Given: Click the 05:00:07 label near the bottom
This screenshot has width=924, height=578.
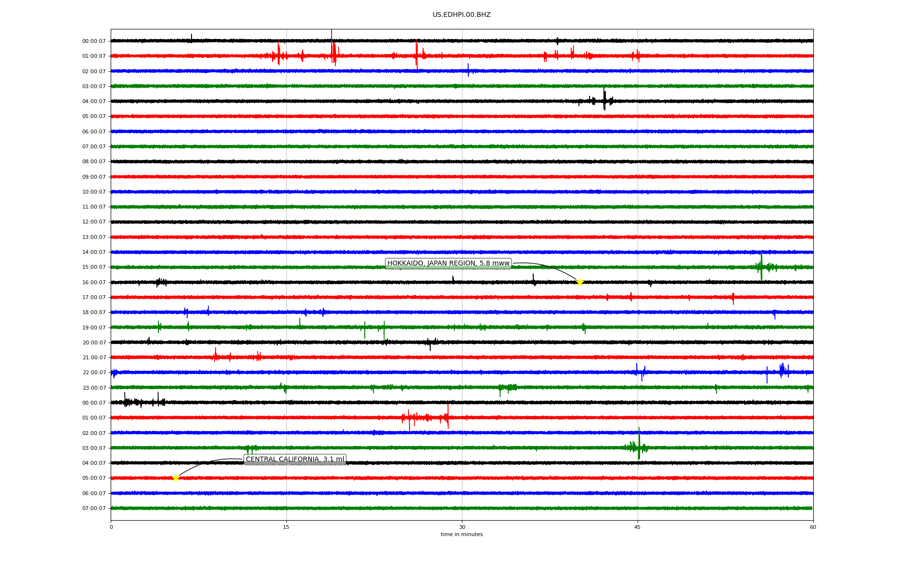Looking at the screenshot, I should pyautogui.click(x=94, y=478).
